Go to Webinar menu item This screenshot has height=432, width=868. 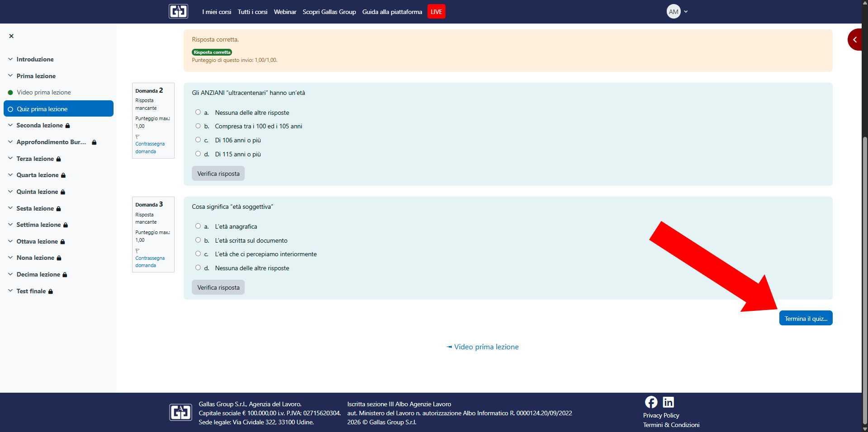[x=285, y=12]
